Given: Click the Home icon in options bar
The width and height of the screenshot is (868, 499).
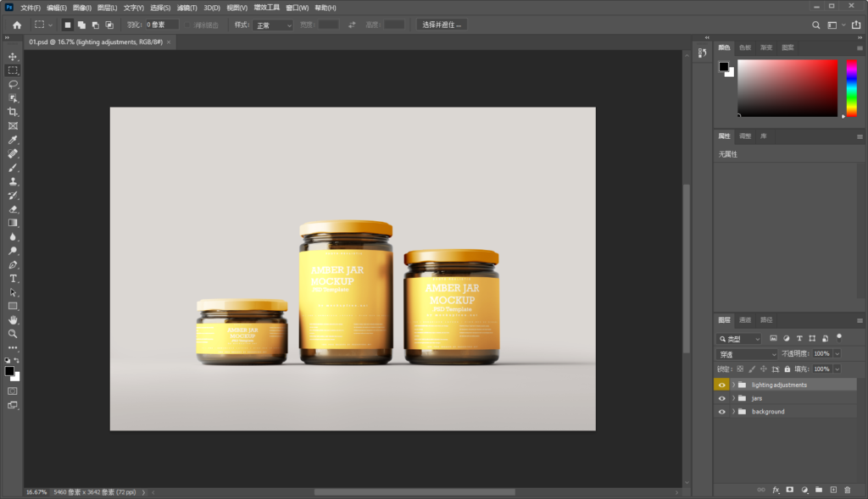Looking at the screenshot, I should click(17, 25).
